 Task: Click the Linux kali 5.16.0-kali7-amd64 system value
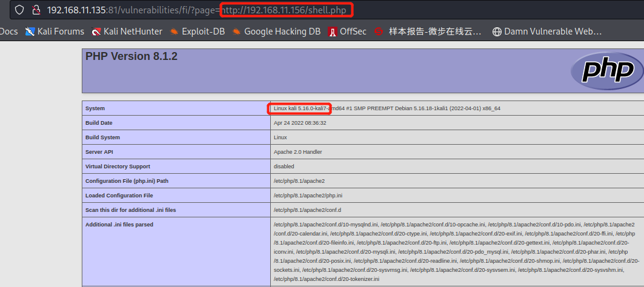pyautogui.click(x=387, y=108)
